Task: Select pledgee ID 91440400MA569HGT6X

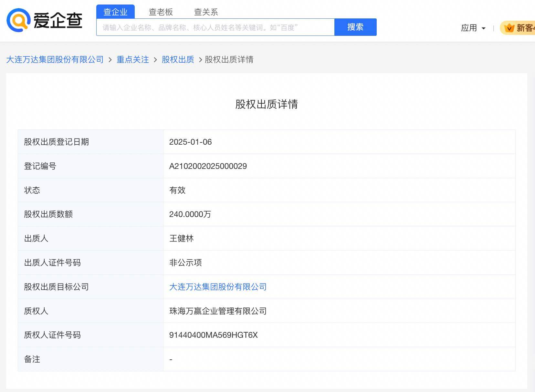Action: 214,335
